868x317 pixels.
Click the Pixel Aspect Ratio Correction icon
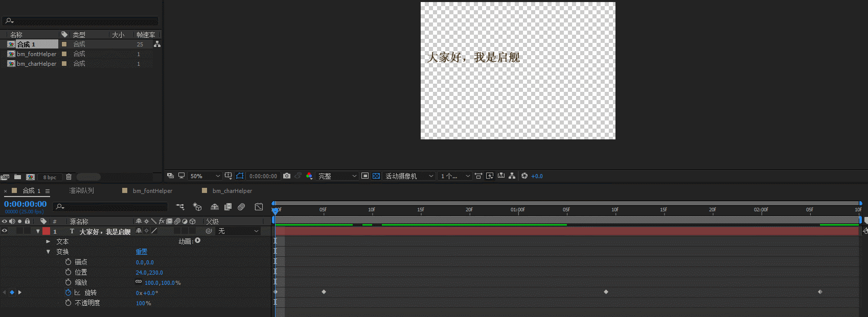coord(478,176)
